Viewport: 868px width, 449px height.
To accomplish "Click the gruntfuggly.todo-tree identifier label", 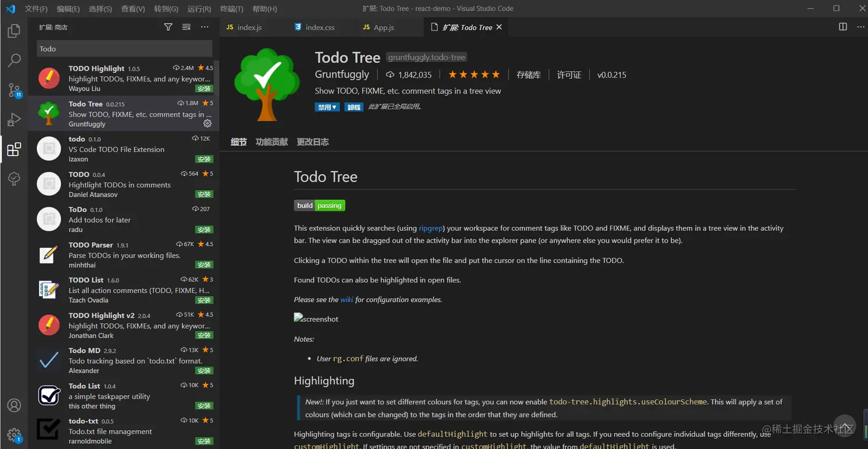I will click(x=427, y=57).
